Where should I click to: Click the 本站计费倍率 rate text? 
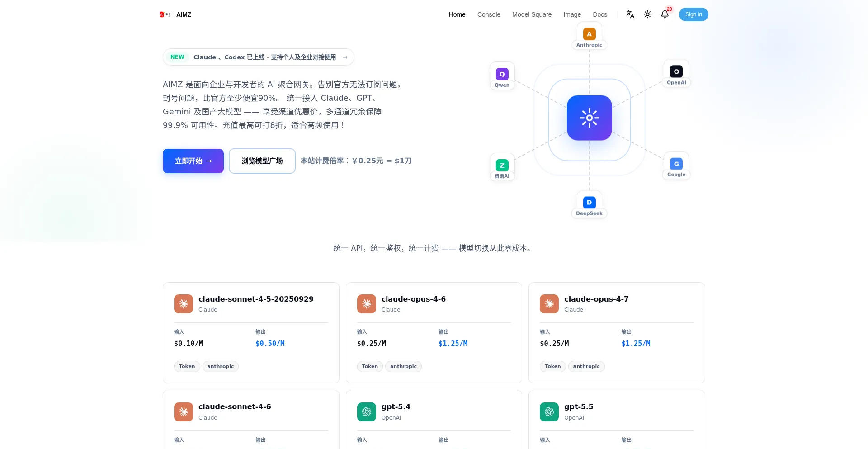(356, 161)
